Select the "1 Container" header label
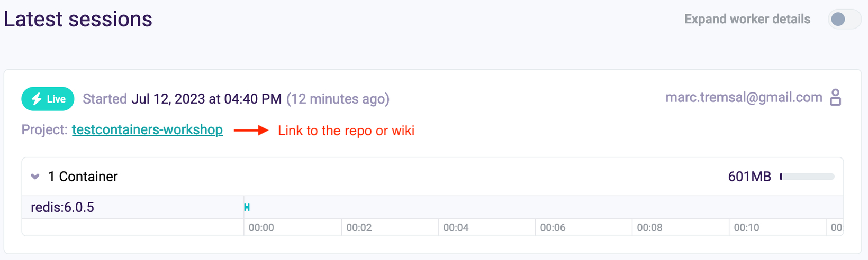This screenshot has width=868, height=260. pos(83,177)
